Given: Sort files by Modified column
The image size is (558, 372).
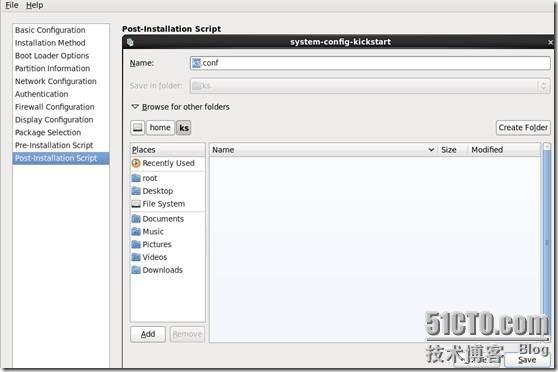Looking at the screenshot, I should [x=504, y=150].
